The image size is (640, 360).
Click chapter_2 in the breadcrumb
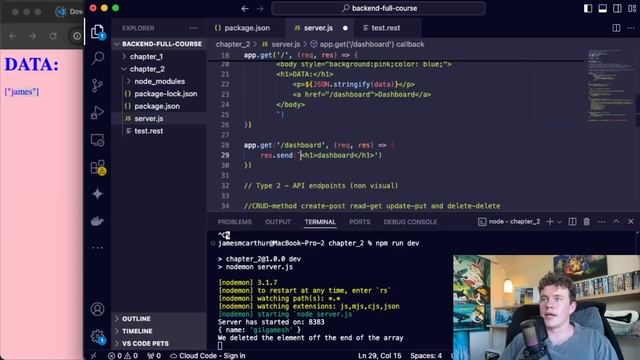click(x=233, y=44)
